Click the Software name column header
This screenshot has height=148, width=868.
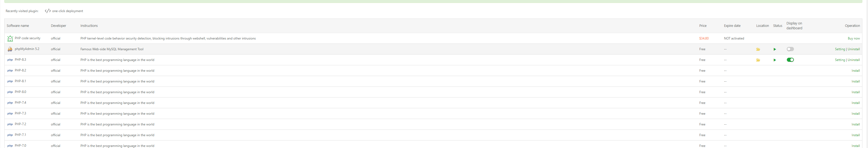pos(18,26)
